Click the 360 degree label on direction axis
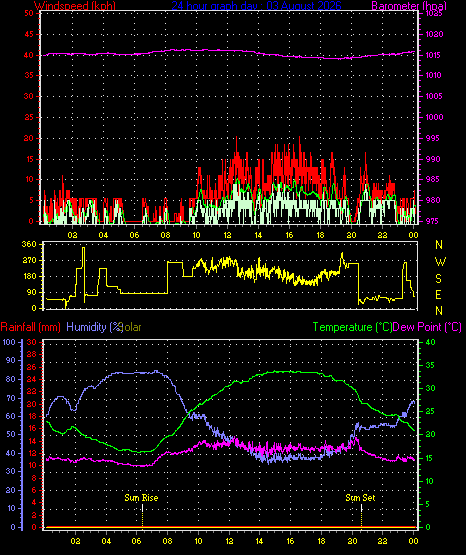The width and height of the screenshot is (466, 555). pyautogui.click(x=29, y=244)
